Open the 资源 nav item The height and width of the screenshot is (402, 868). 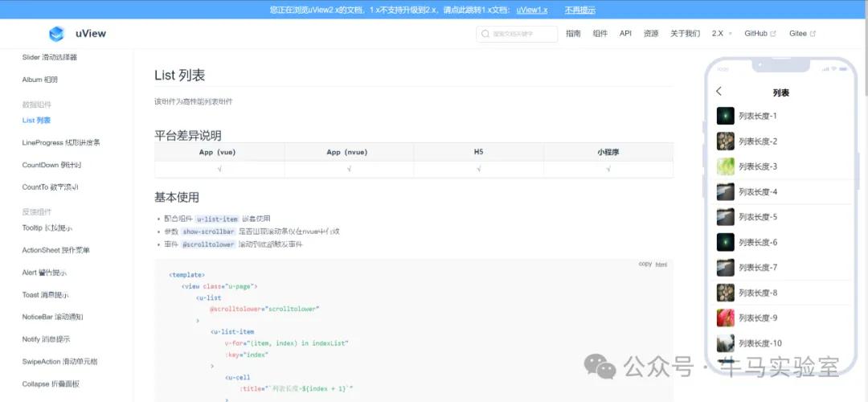[651, 34]
